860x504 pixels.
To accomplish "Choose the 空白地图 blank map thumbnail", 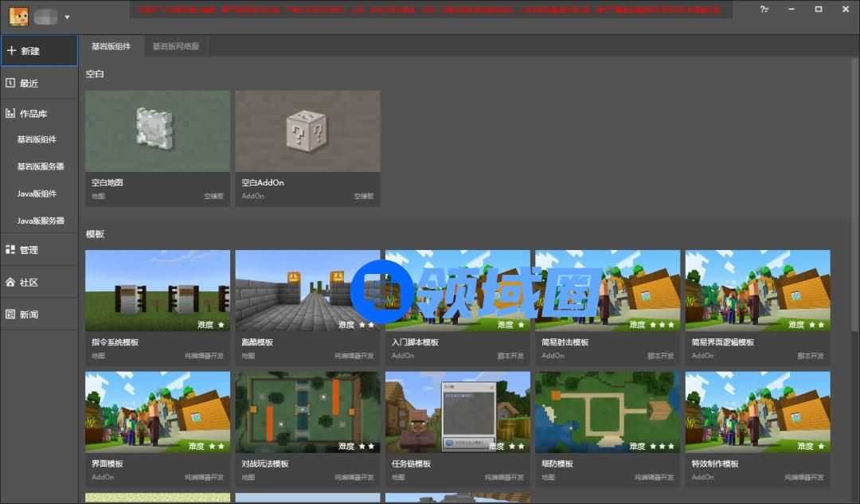I will pyautogui.click(x=157, y=131).
